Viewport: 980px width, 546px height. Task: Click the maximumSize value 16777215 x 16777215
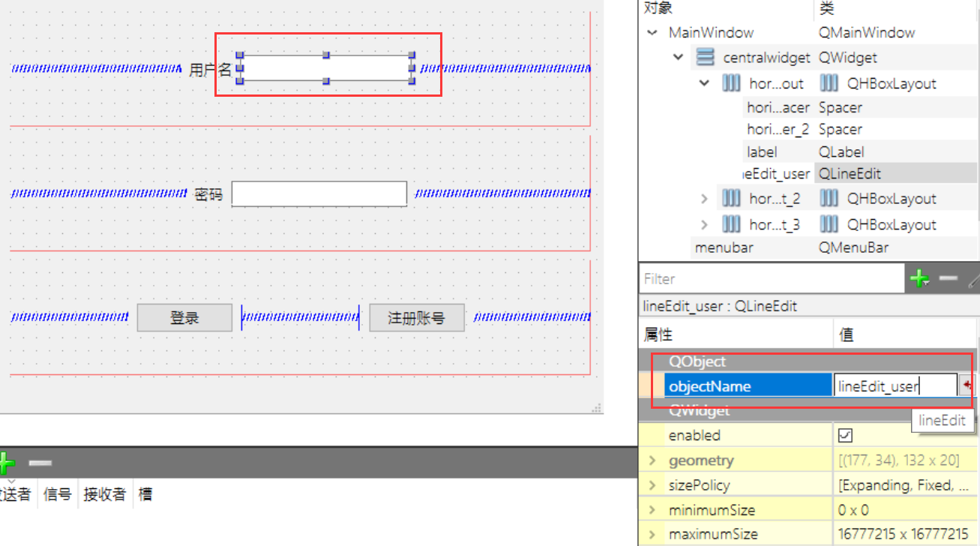click(903, 534)
